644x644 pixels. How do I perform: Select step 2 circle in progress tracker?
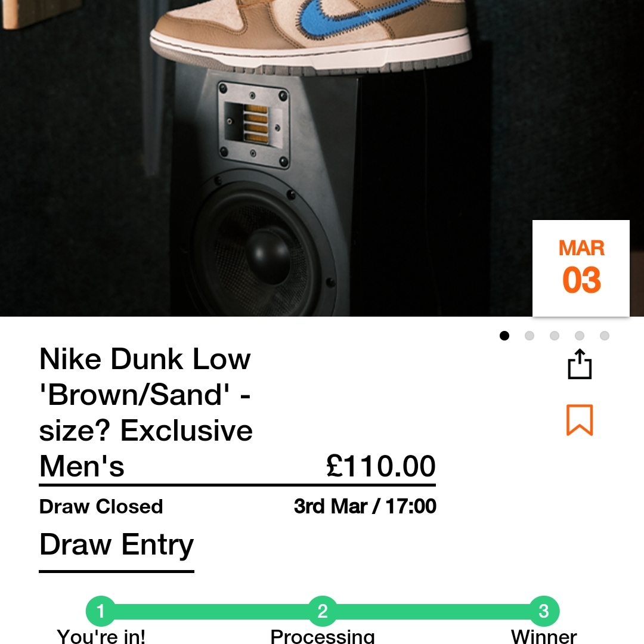point(323,611)
